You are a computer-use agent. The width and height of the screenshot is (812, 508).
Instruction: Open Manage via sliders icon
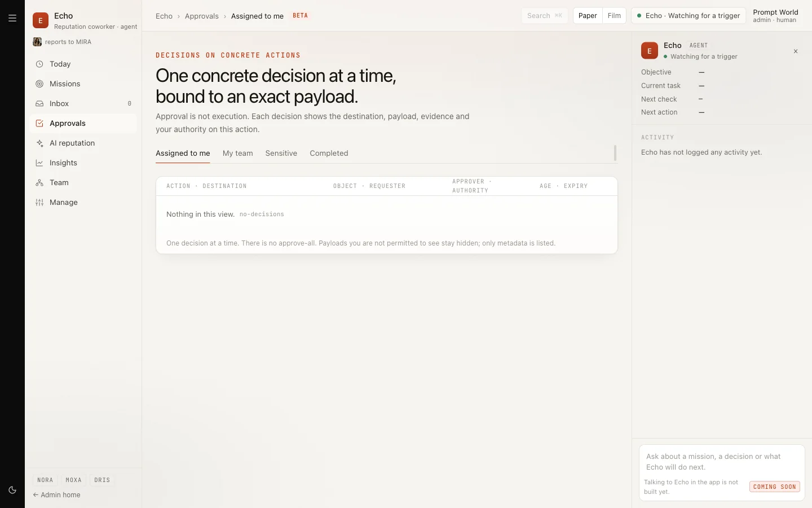39,203
